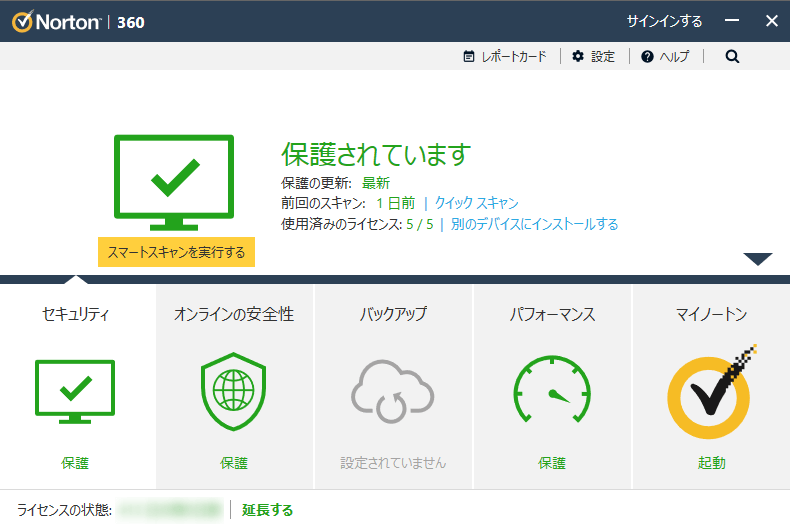Click the backup cloud icon
Screen dimensions: 790x528
pos(392,391)
